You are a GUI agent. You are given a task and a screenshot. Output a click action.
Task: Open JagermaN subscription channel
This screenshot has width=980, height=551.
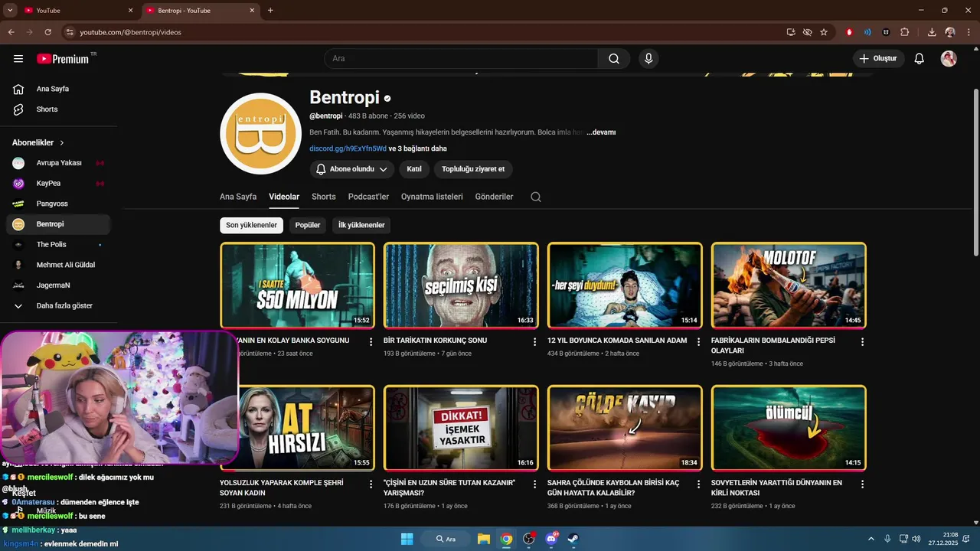pos(58,285)
